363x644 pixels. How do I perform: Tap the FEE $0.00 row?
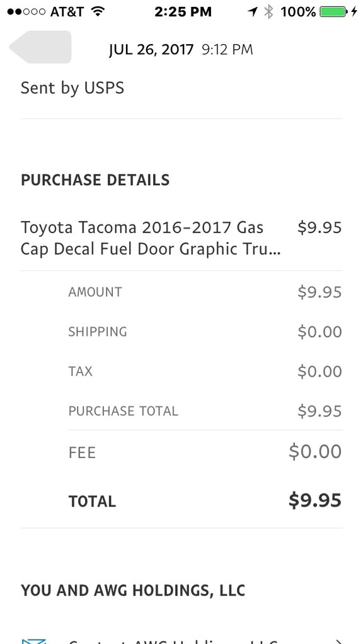coord(205,452)
